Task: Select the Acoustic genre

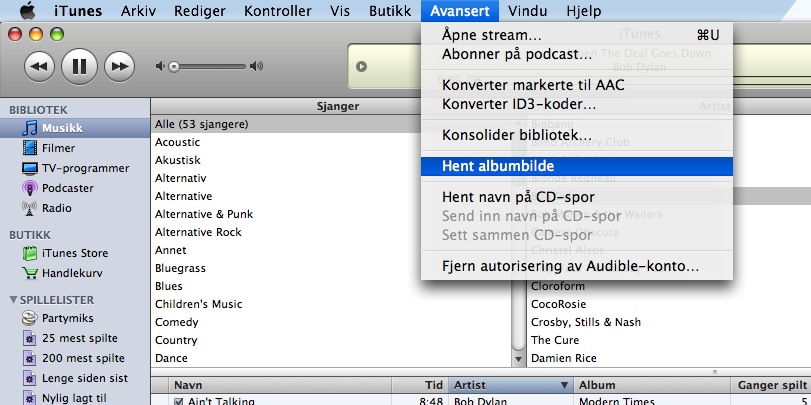Action: pos(331,142)
